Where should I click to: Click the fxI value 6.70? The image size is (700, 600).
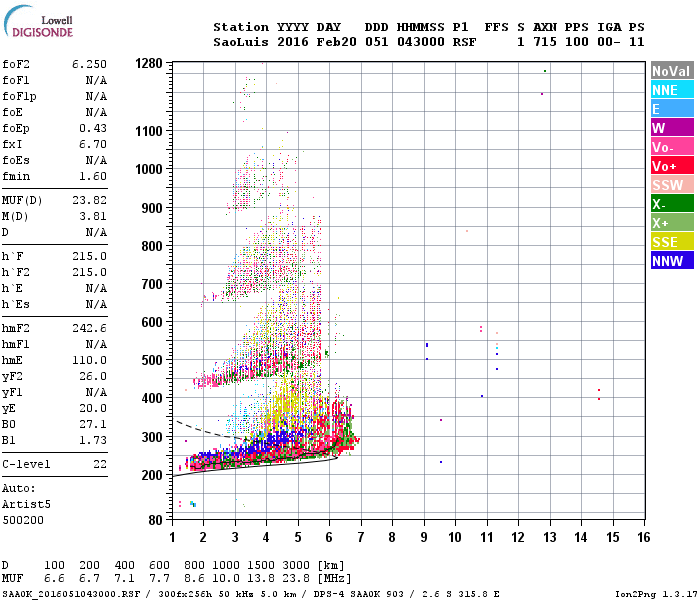pos(93,144)
